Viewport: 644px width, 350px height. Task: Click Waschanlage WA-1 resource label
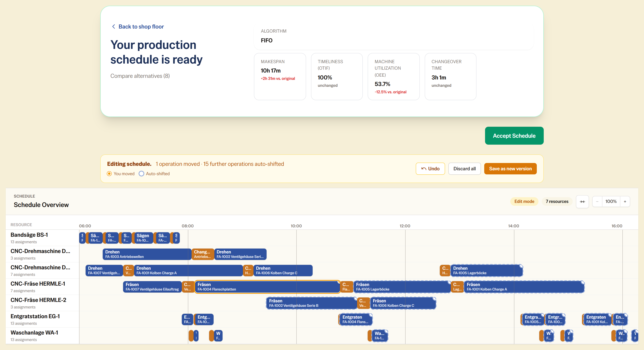[x=34, y=332]
